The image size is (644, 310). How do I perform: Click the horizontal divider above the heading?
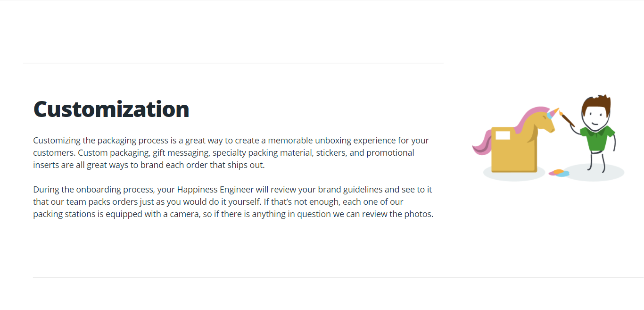[233, 63]
